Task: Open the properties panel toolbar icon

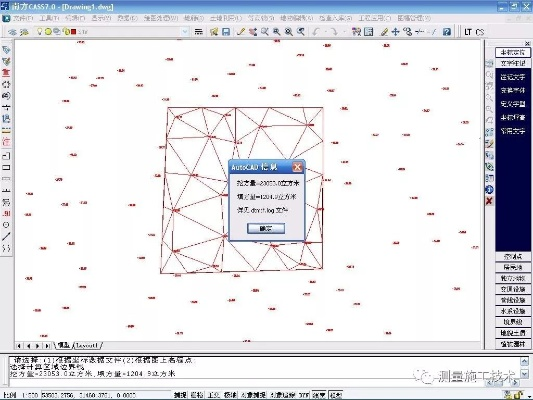Action: [x=368, y=32]
